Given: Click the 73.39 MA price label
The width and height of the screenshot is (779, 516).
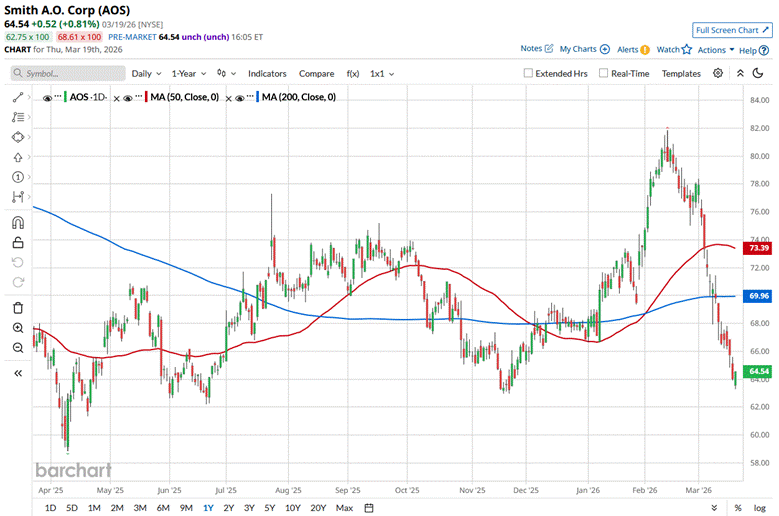Looking at the screenshot, I should [758, 248].
